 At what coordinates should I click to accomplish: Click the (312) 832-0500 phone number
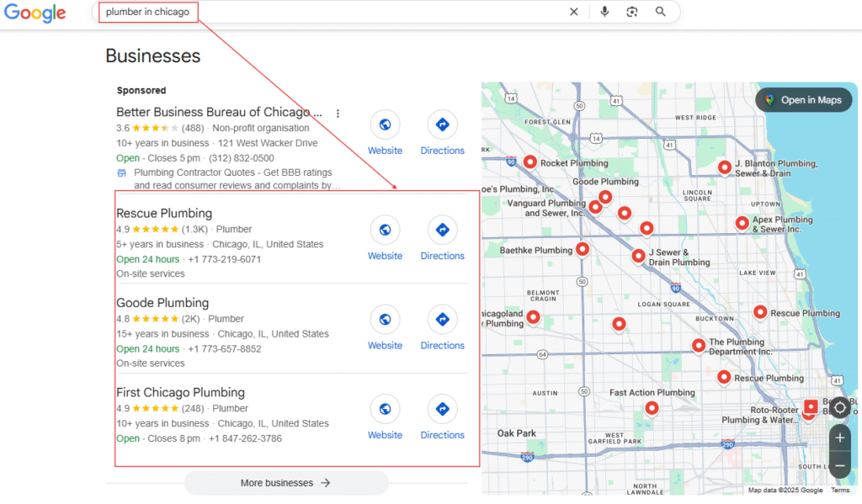click(241, 158)
